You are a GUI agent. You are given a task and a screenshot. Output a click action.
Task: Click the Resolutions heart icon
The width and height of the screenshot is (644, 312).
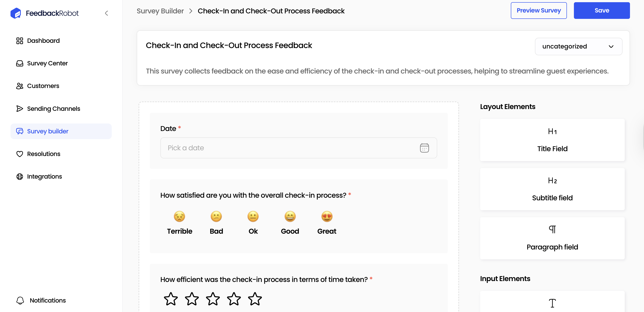pos(20,154)
